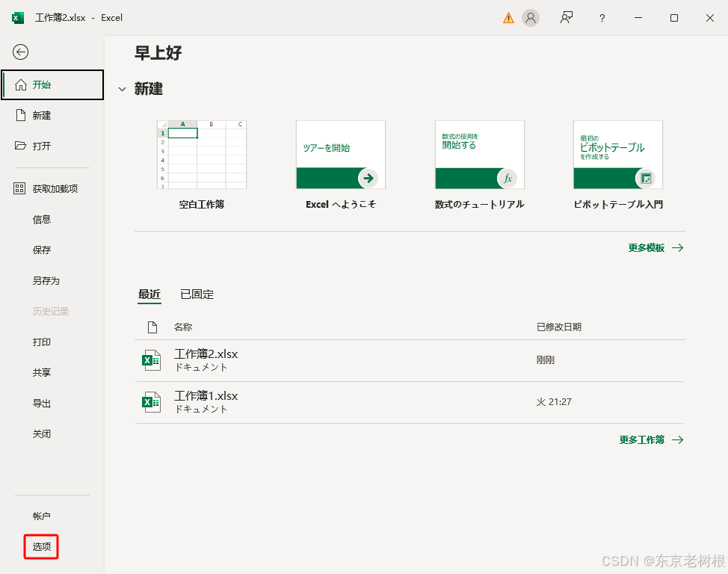Collapse the 新建 section chevron

click(122, 89)
